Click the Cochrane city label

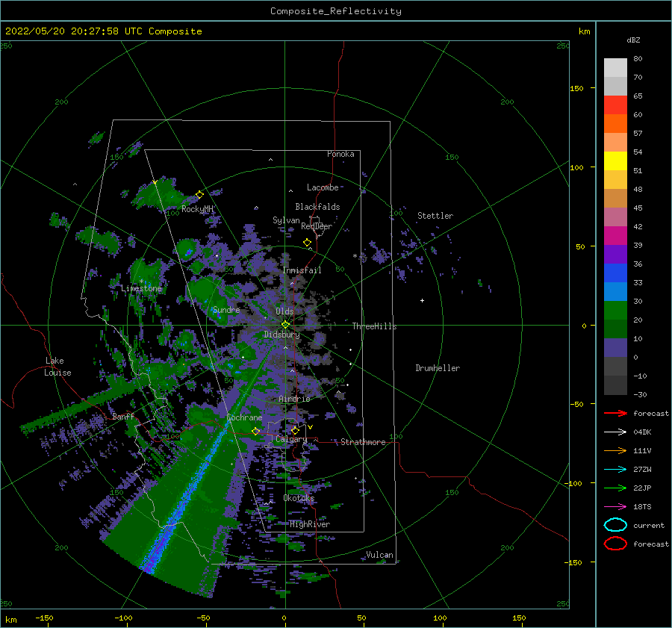(244, 417)
